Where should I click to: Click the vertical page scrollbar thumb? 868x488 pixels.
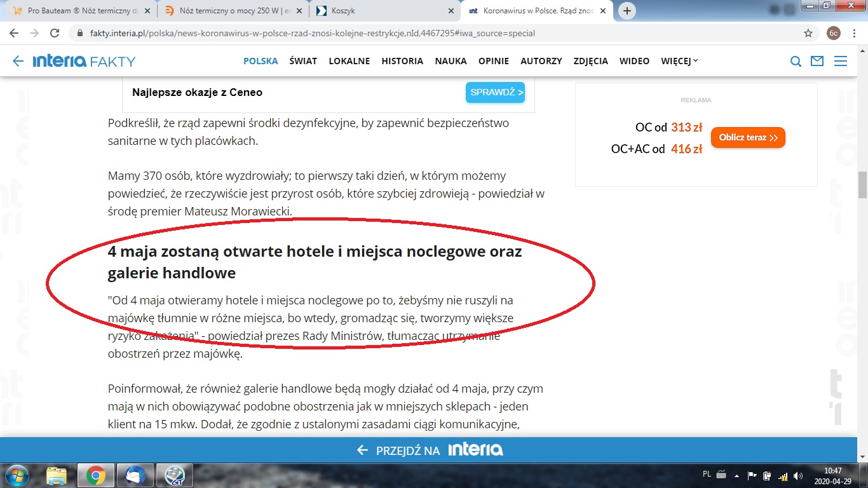pyautogui.click(x=862, y=184)
